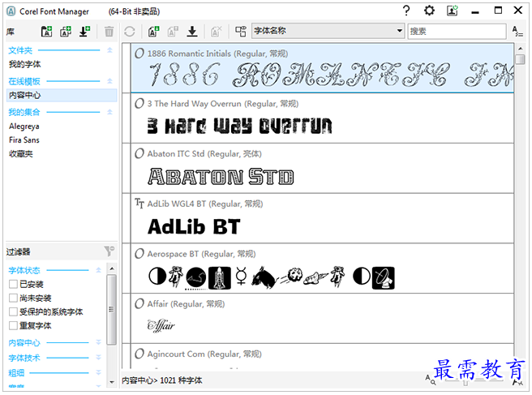Click the install font icon with green arrow
532x395 pixels.
pos(154,32)
